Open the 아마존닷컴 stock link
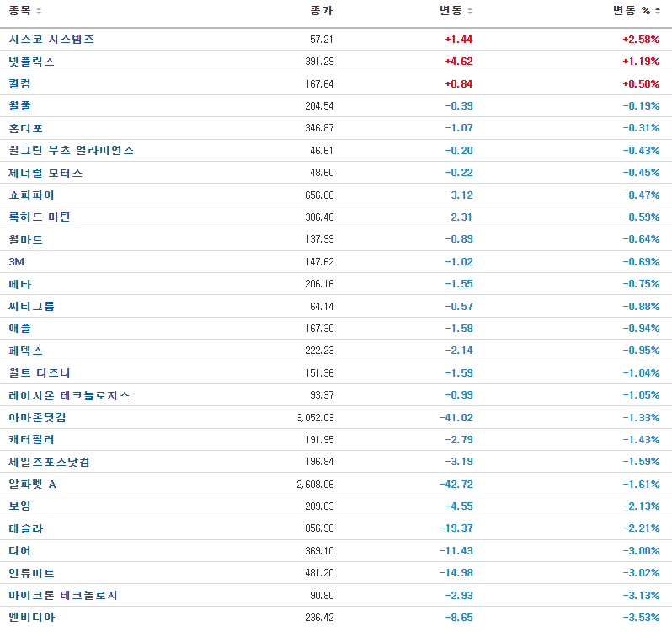The width and height of the screenshot is (672, 632). tap(37, 418)
